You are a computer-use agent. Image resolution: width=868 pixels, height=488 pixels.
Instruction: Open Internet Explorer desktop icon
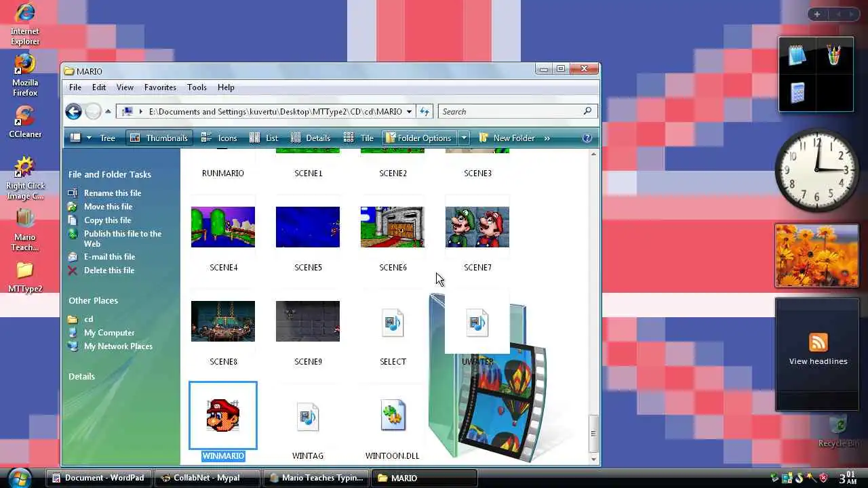(24, 24)
